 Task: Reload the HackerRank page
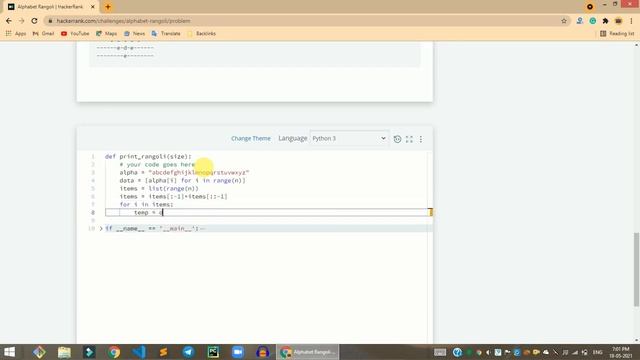(35, 21)
